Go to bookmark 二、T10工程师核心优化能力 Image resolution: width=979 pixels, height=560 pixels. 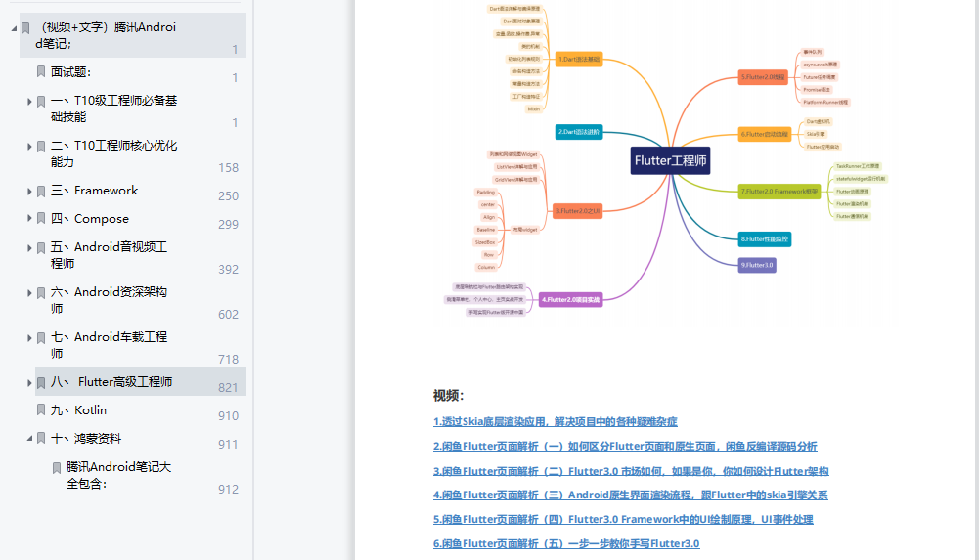[113, 153]
